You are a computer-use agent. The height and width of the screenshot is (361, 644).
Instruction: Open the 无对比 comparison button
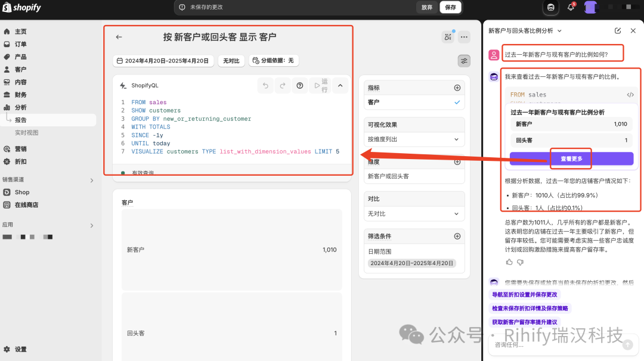[231, 61]
